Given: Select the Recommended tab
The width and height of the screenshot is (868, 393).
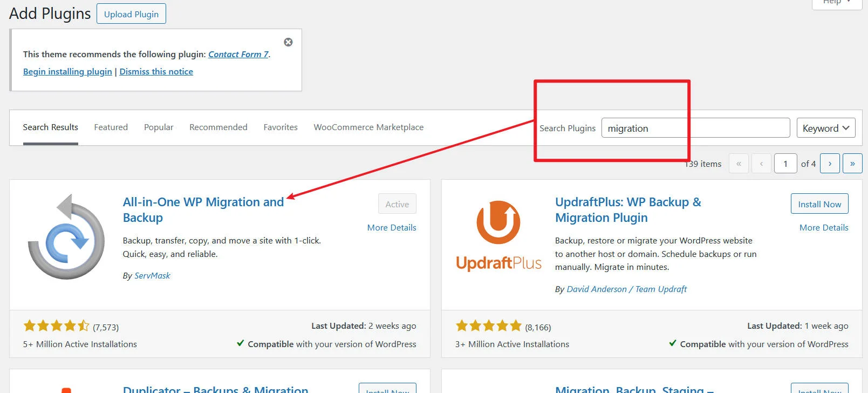Looking at the screenshot, I should [218, 127].
